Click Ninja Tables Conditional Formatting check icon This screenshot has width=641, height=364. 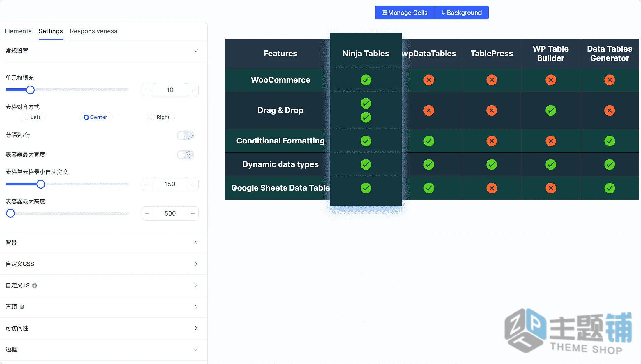tap(366, 141)
